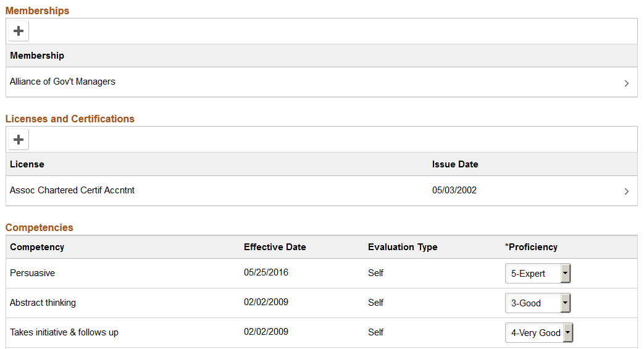Image resolution: width=644 pixels, height=349 pixels.
Task: Click the Evaluation Type column header
Action: [x=403, y=247]
